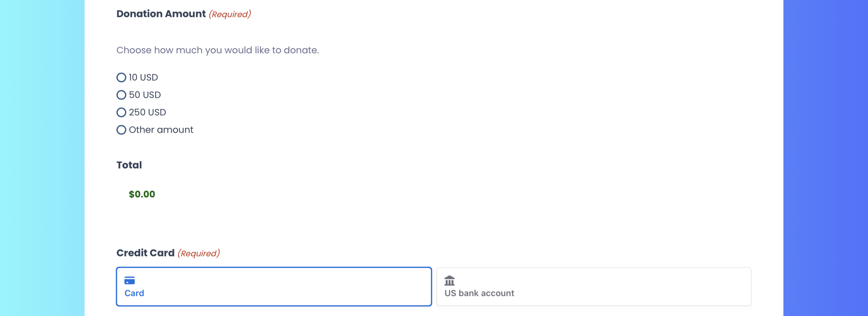Viewport: 868px width, 316px height.
Task: Pick the 250 USD radio button
Action: (121, 112)
